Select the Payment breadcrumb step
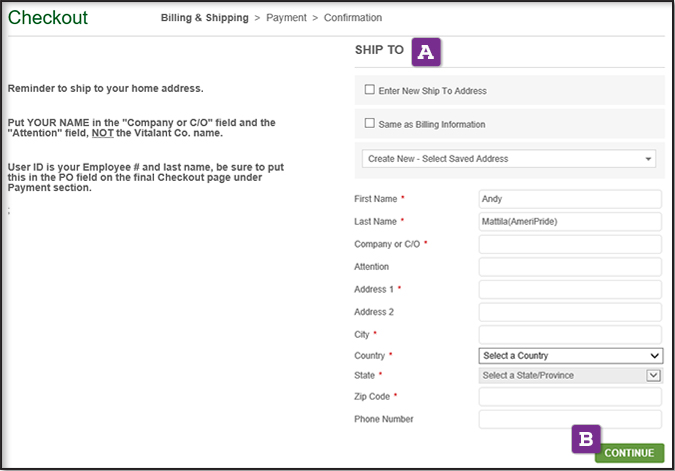The image size is (675, 471). (x=286, y=18)
